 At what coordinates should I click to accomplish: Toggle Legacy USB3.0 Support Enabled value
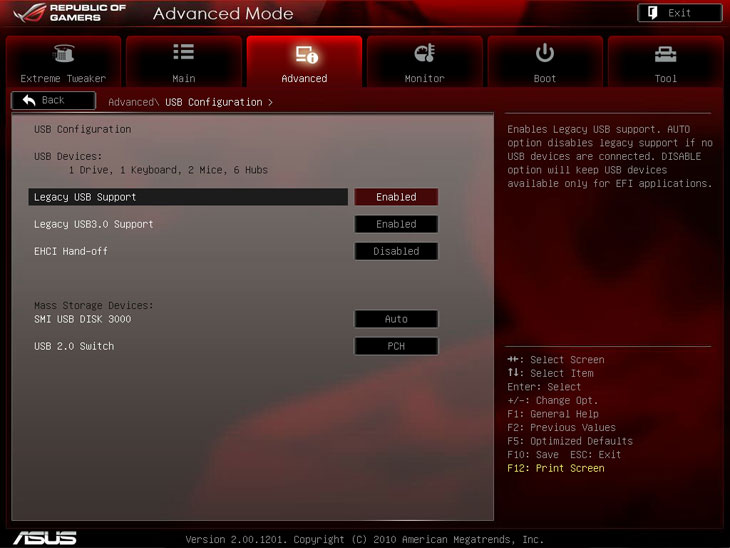point(396,224)
